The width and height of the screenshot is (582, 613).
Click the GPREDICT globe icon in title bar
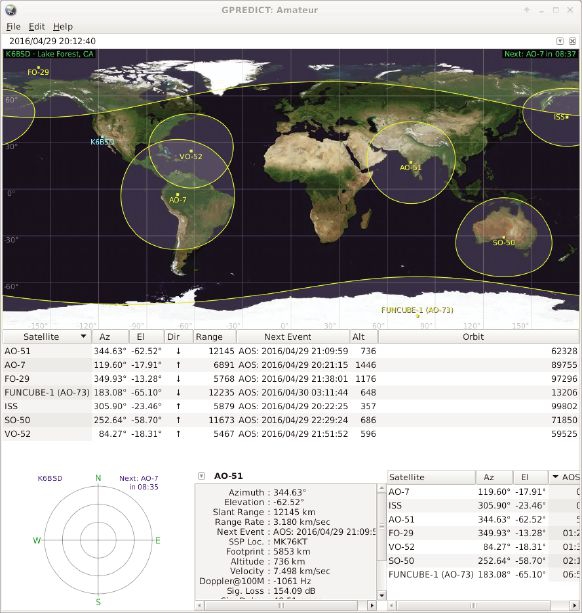pyautogui.click(x=11, y=10)
